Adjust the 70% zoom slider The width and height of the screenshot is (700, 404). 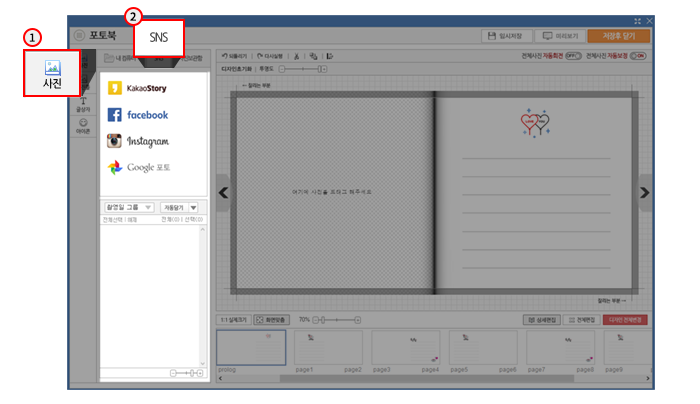click(337, 320)
